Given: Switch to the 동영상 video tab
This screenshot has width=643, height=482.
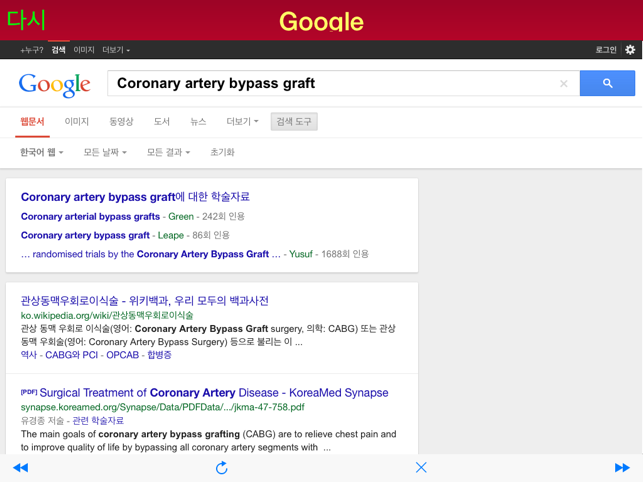Looking at the screenshot, I should (x=120, y=122).
